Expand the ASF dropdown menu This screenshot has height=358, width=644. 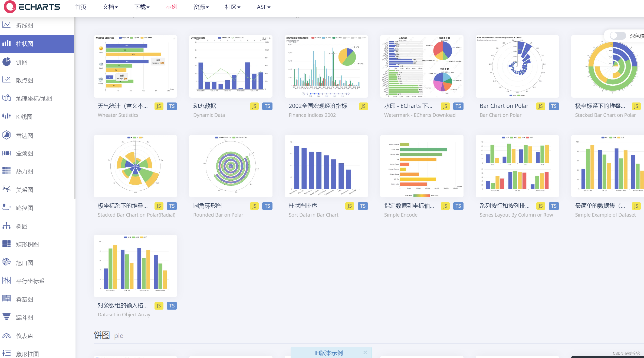(x=263, y=7)
